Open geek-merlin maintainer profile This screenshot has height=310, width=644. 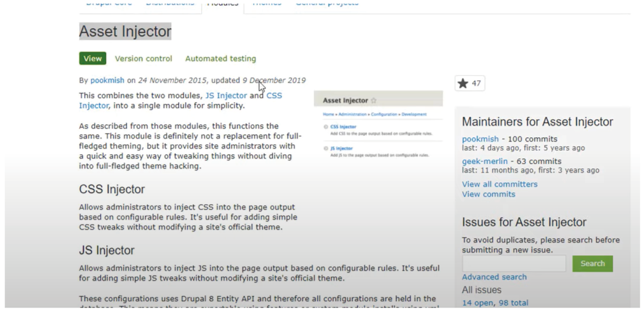[484, 161]
